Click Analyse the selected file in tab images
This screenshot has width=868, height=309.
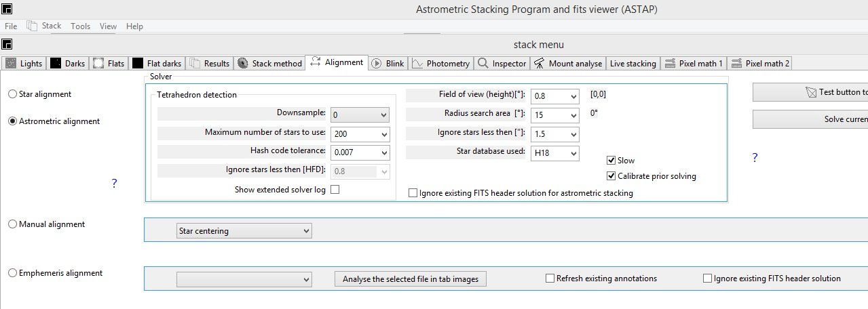pyautogui.click(x=411, y=279)
